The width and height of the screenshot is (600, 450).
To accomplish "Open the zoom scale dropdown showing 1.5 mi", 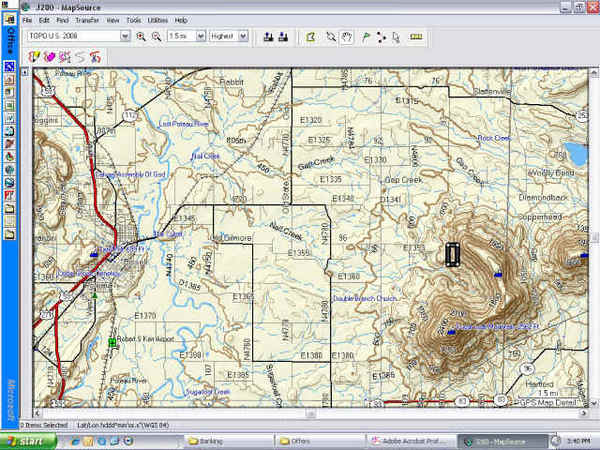I will coord(201,36).
